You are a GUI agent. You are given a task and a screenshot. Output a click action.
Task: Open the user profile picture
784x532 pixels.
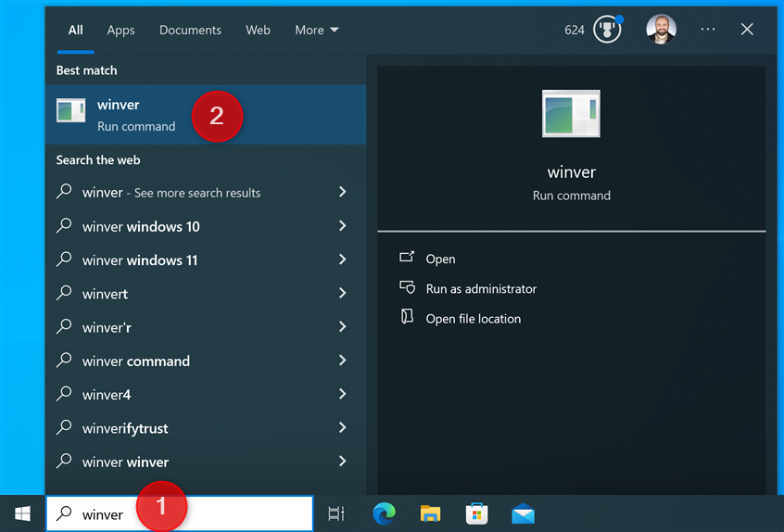(x=661, y=29)
